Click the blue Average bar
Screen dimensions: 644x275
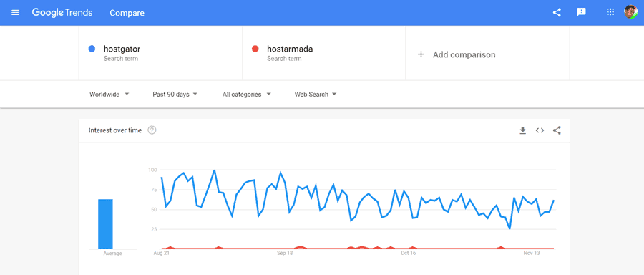[105, 224]
